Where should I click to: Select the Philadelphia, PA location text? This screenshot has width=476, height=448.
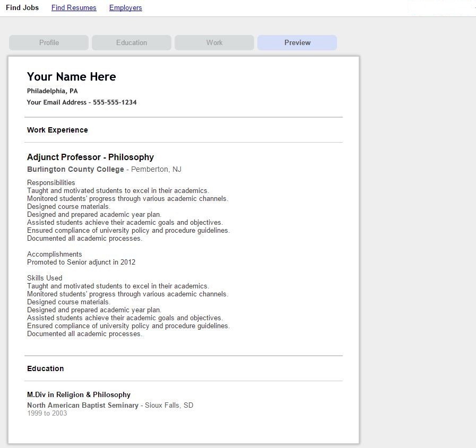point(52,91)
